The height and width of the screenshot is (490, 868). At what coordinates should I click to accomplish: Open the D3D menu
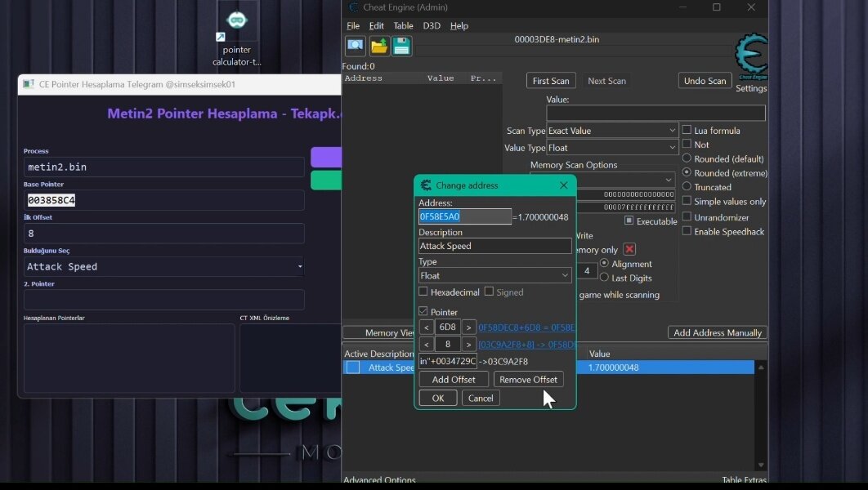tap(432, 26)
